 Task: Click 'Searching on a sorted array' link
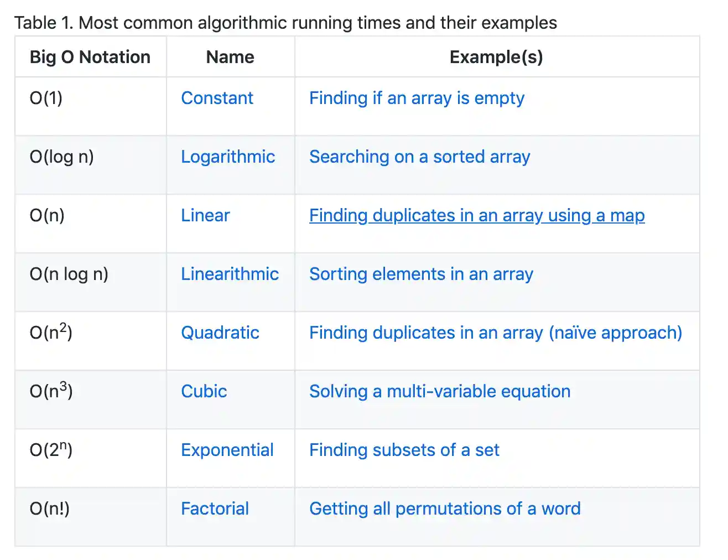pyautogui.click(x=419, y=157)
